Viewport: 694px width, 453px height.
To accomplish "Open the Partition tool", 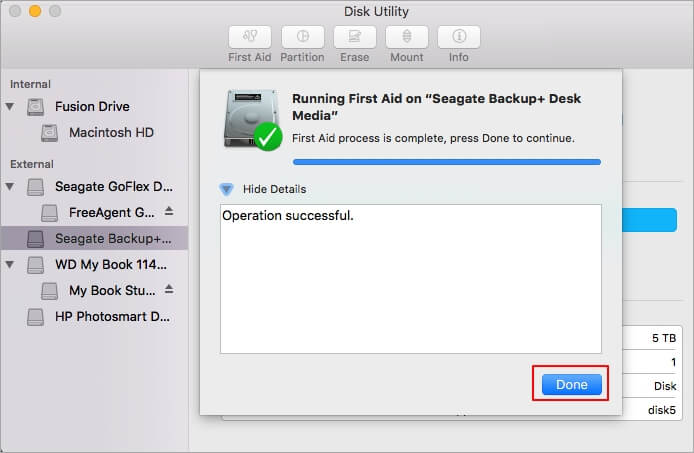I will 302,37.
